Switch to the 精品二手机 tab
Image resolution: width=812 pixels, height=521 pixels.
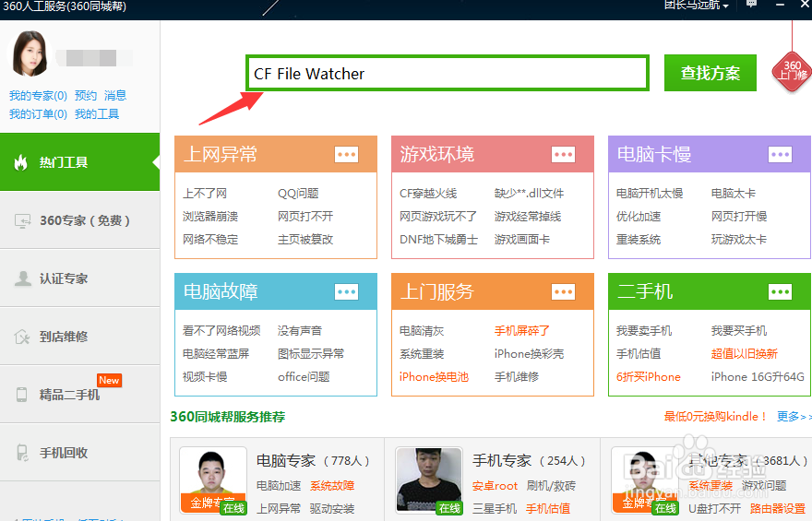79,395
